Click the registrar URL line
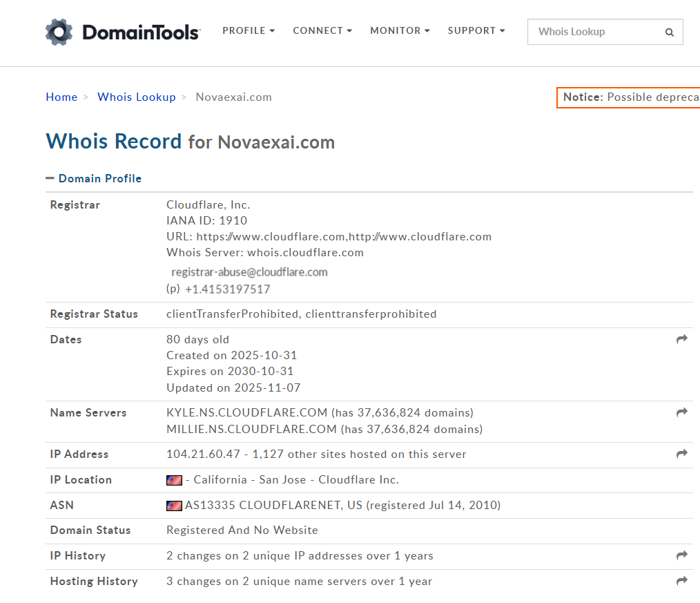700x603 pixels. click(329, 236)
